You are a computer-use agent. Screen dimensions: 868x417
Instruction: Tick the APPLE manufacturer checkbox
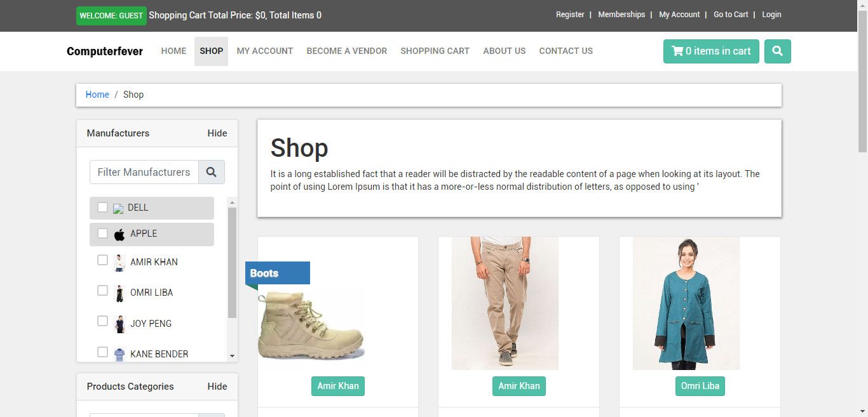pos(102,234)
